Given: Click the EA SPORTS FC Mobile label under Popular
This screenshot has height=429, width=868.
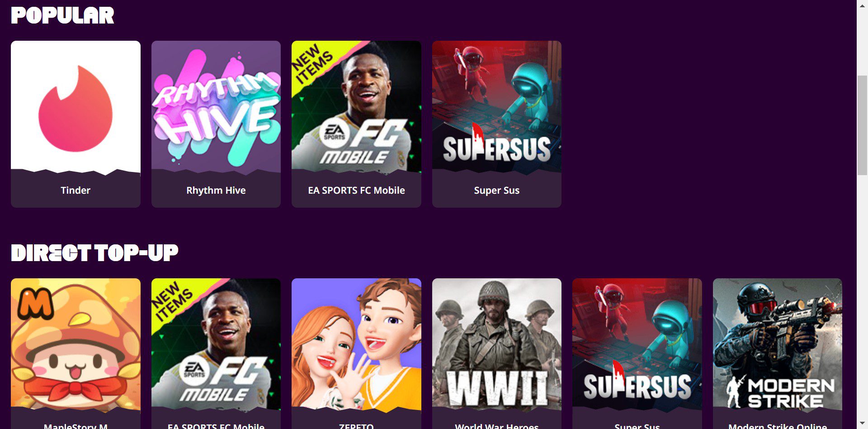Looking at the screenshot, I should (x=356, y=191).
